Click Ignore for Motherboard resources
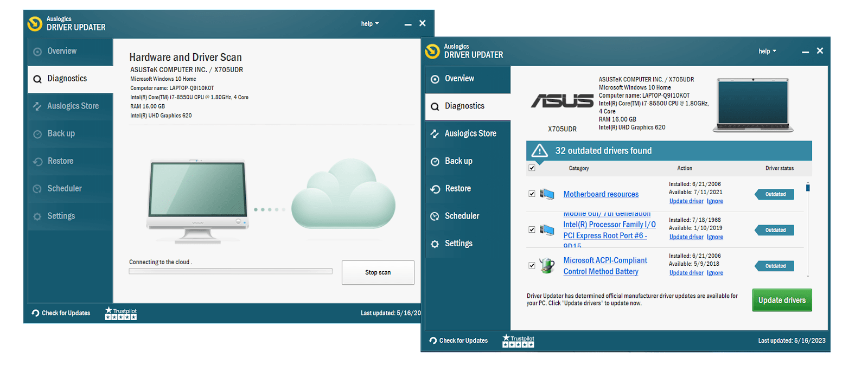 click(715, 201)
